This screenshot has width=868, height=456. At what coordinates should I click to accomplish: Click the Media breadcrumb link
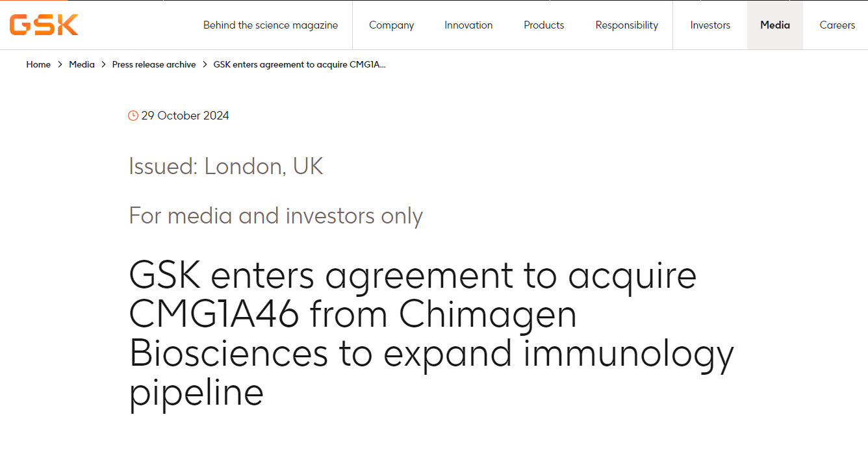[82, 65]
